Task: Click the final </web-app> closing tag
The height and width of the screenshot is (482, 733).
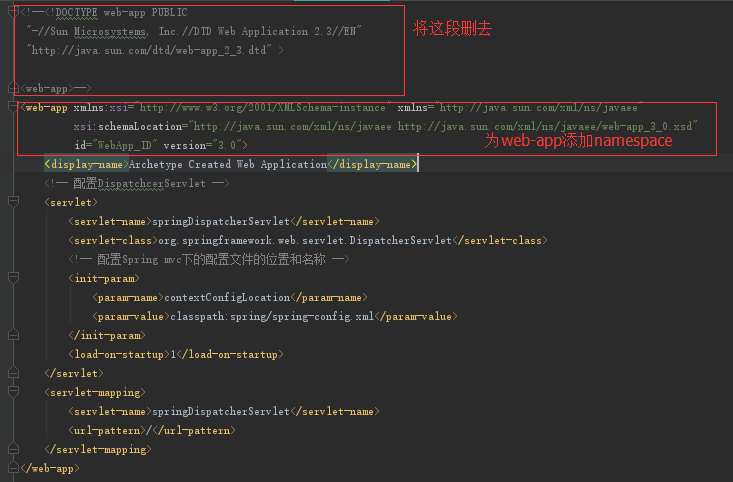Action: click(50, 468)
